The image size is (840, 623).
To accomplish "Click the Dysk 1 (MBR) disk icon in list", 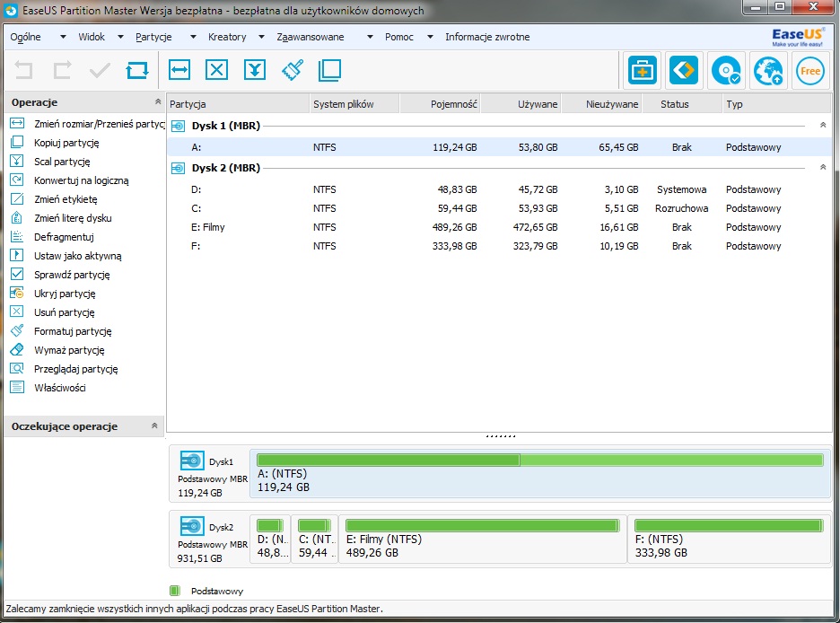I will [x=178, y=126].
